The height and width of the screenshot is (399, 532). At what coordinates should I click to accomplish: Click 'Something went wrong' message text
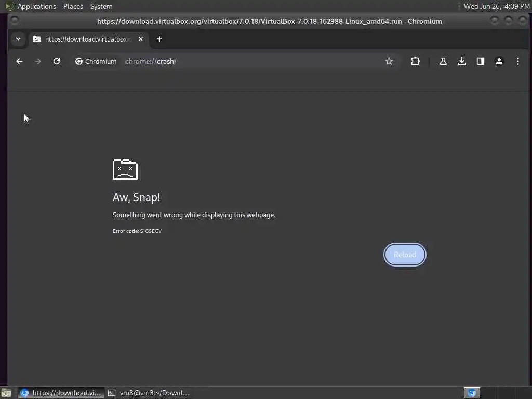[194, 215]
